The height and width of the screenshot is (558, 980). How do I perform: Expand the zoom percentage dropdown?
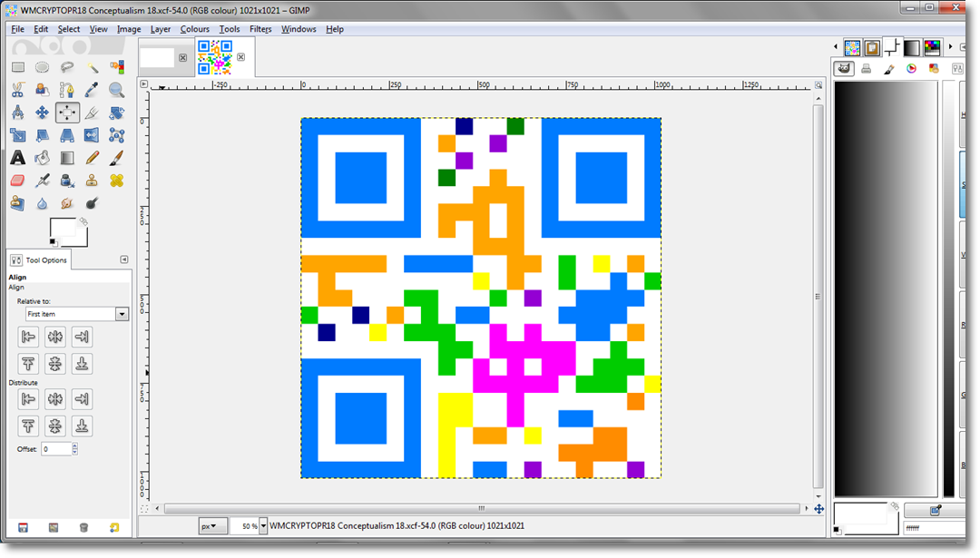click(x=263, y=526)
